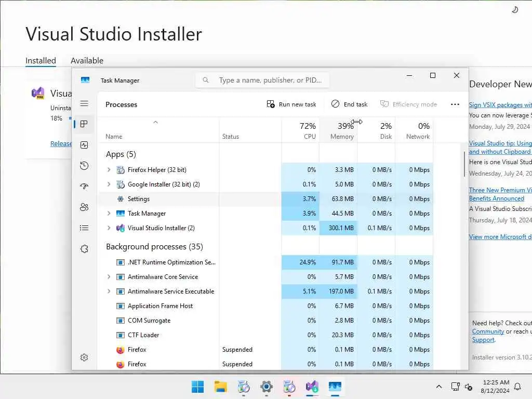532x399 pixels.
Task: Click Efficiency mode button
Action: 408,104
